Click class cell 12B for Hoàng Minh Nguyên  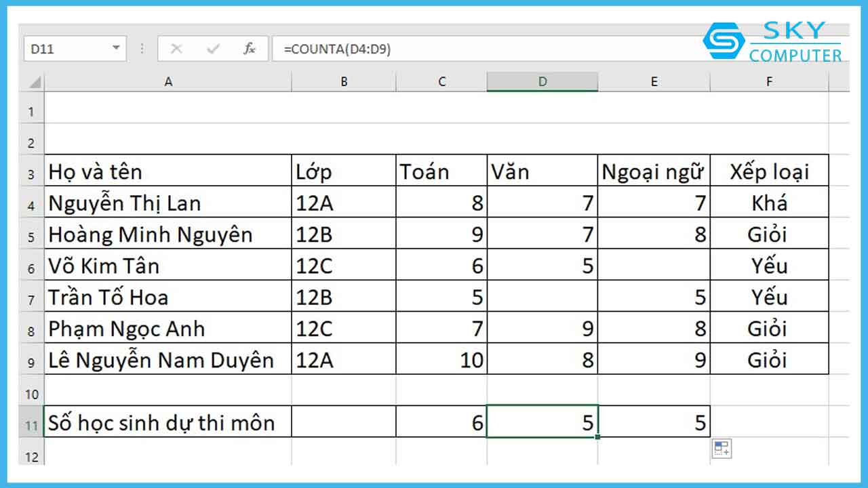coord(344,233)
